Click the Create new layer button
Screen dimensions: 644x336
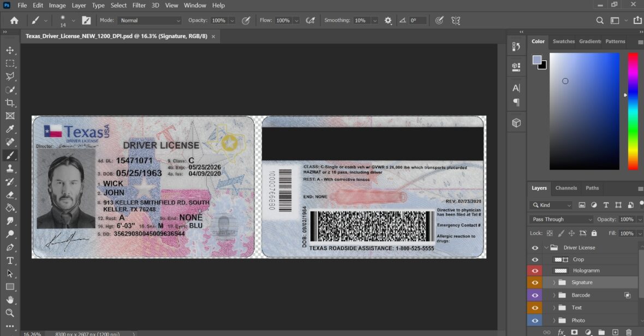pyautogui.click(x=615, y=332)
